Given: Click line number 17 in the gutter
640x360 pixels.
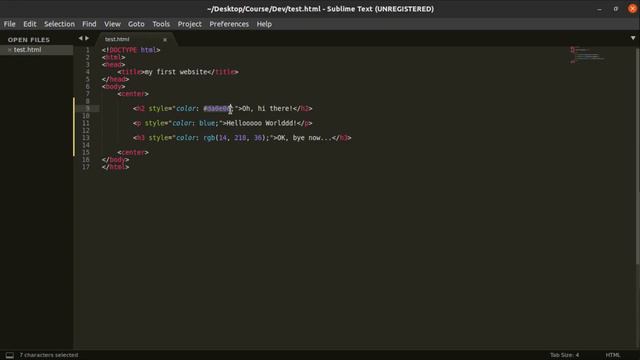Looking at the screenshot, I should click(x=86, y=167).
